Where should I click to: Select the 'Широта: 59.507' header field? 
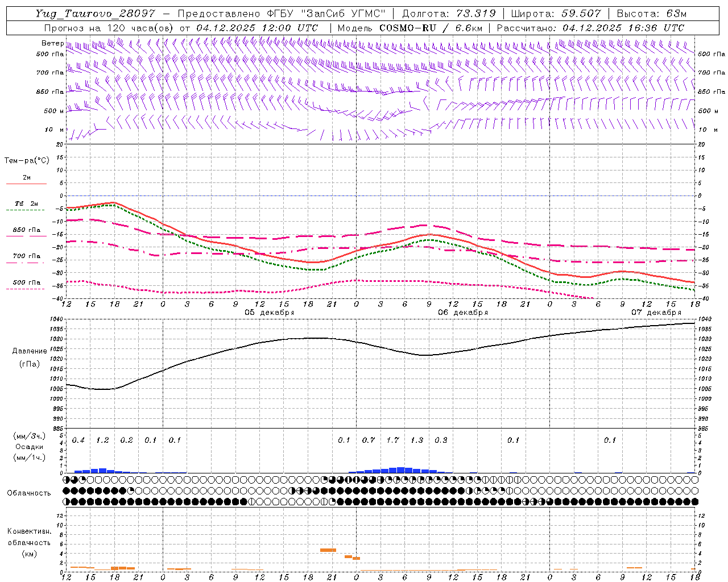point(556,14)
